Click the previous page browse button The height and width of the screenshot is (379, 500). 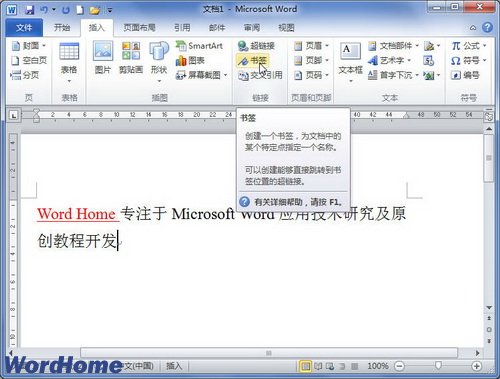[489, 319]
